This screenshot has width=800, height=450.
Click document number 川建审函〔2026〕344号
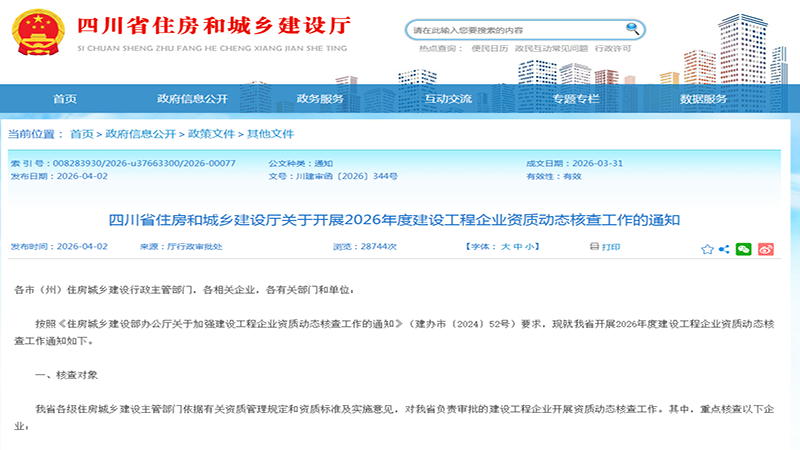pyautogui.click(x=346, y=176)
